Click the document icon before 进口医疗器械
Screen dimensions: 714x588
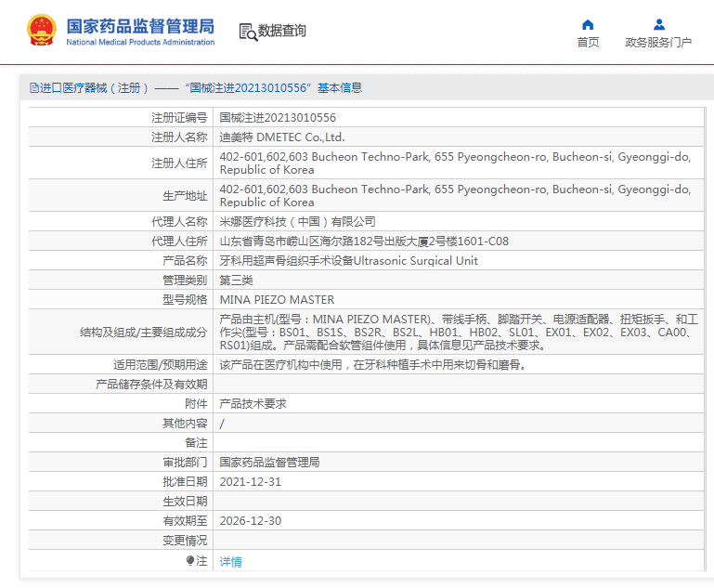coord(34,88)
